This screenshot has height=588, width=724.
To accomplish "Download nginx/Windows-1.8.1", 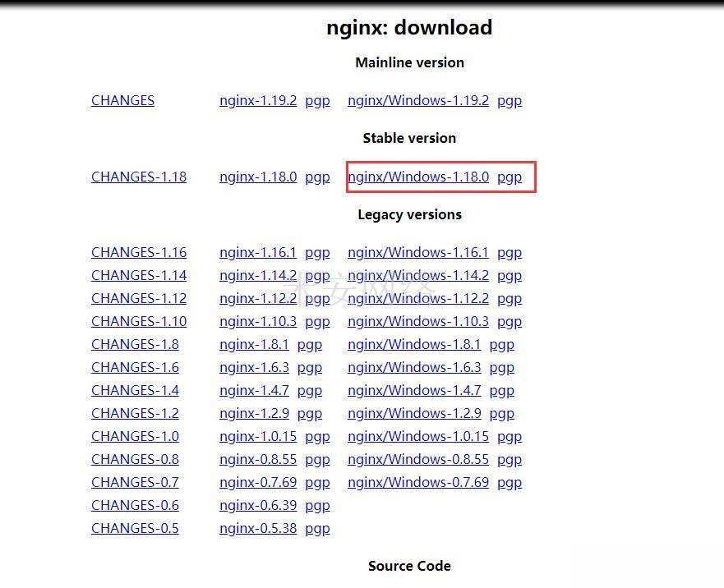I will [x=414, y=344].
